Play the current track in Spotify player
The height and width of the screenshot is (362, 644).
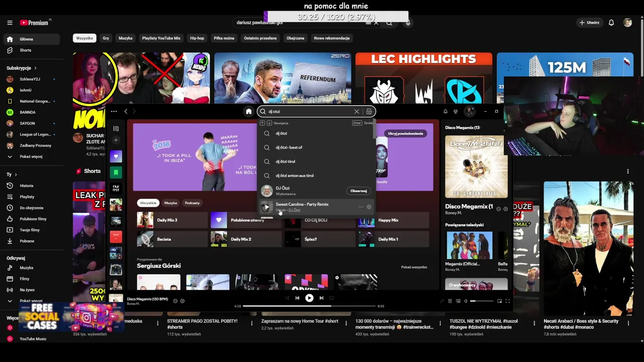coord(309,298)
